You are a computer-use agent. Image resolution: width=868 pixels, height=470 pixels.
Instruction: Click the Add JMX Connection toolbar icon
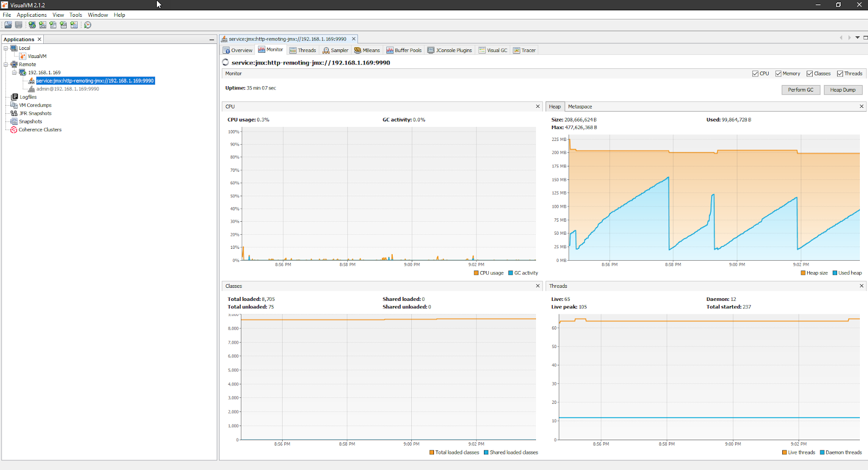pos(42,25)
